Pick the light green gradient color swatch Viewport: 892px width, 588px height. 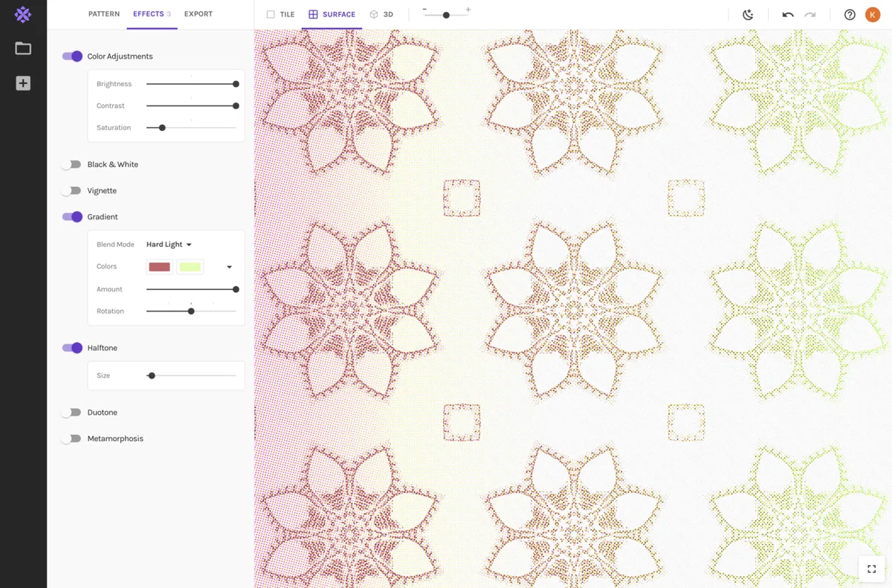(x=190, y=267)
